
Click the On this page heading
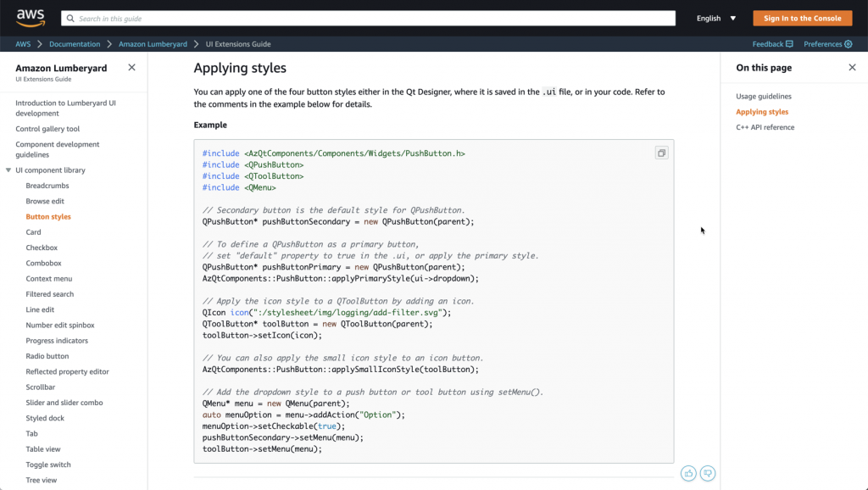coord(764,68)
